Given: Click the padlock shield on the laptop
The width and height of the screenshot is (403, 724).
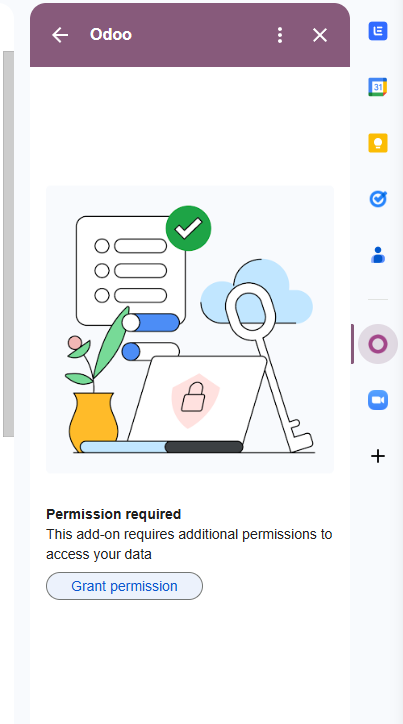Looking at the screenshot, I should 195,398.
